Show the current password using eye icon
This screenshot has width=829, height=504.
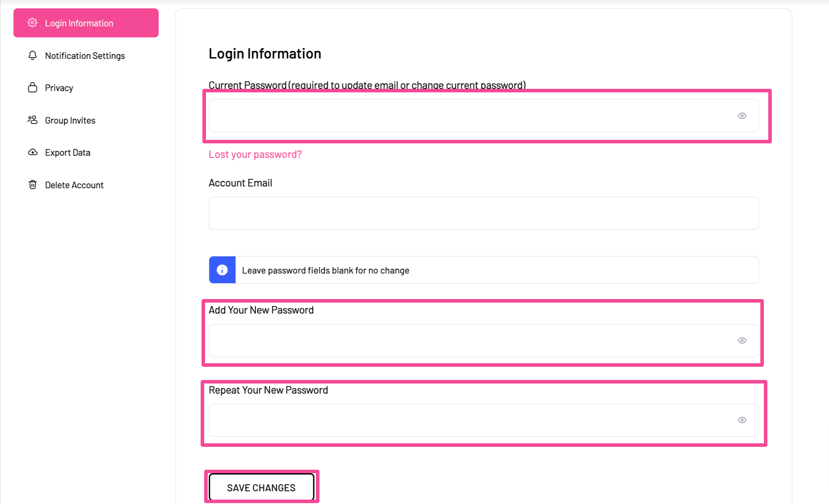[x=742, y=116]
